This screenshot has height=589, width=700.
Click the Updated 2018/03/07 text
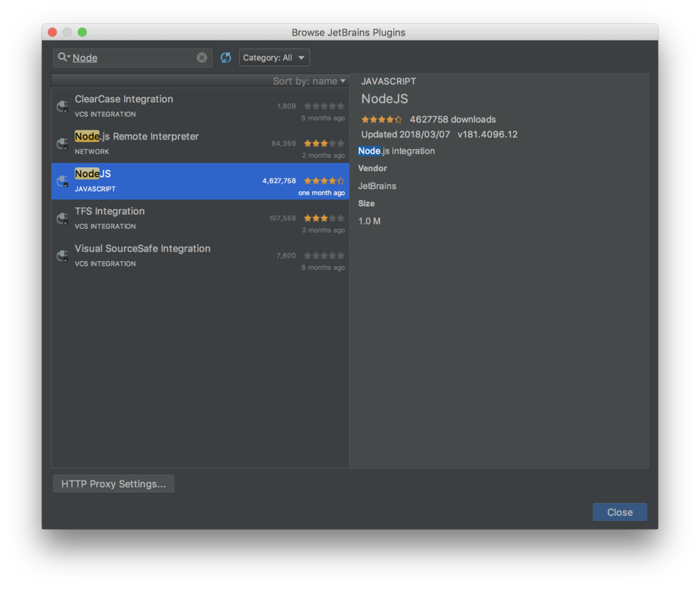pos(405,135)
